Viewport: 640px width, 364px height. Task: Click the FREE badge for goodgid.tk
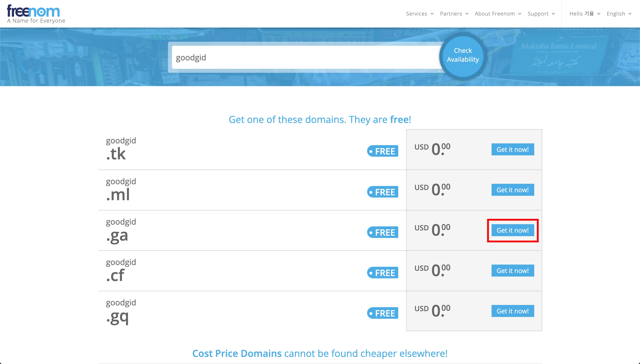tap(382, 151)
